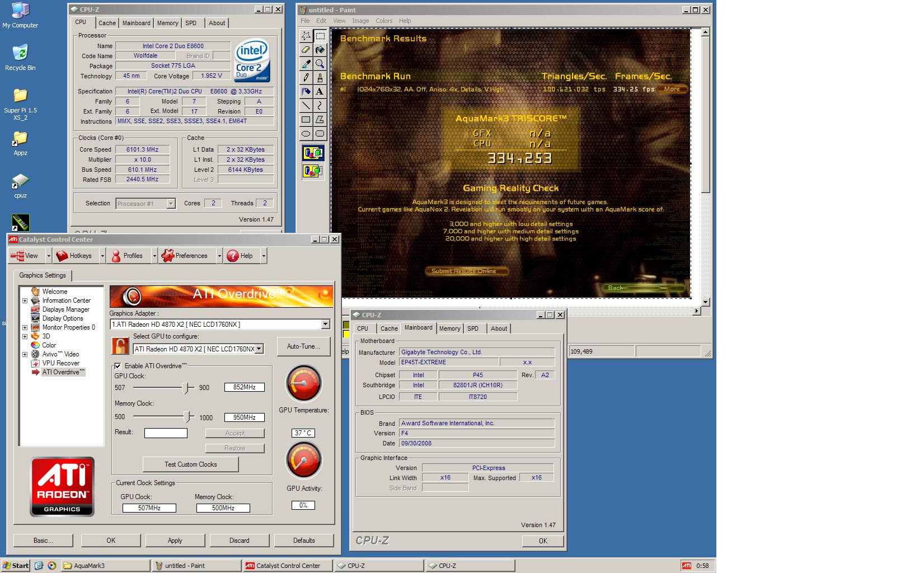Image resolution: width=924 pixels, height=573 pixels.
Task: Open the My Computer desktop icon
Action: (x=20, y=15)
